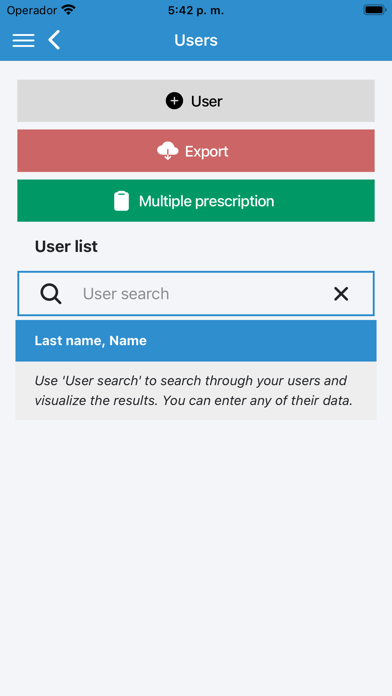Click the cloud download Export icon

tap(168, 151)
